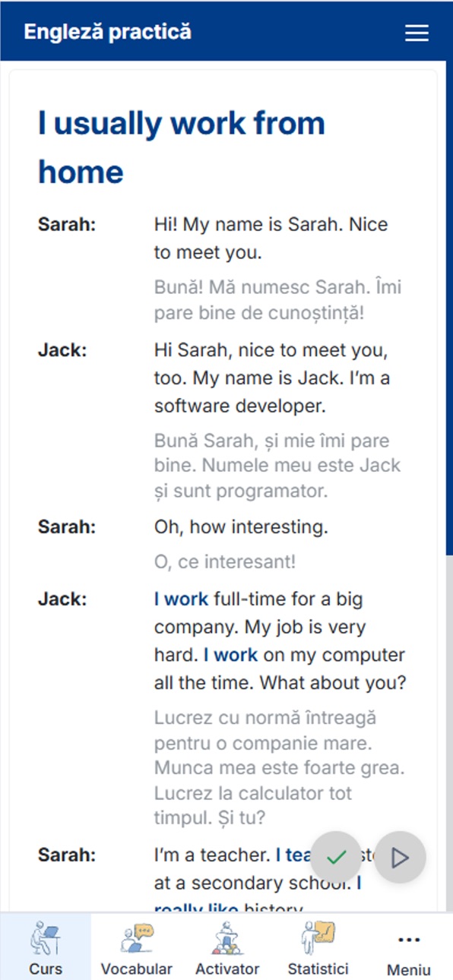Click 'I work' before 'on my computer'
This screenshot has height=980, width=453.
coord(230,655)
